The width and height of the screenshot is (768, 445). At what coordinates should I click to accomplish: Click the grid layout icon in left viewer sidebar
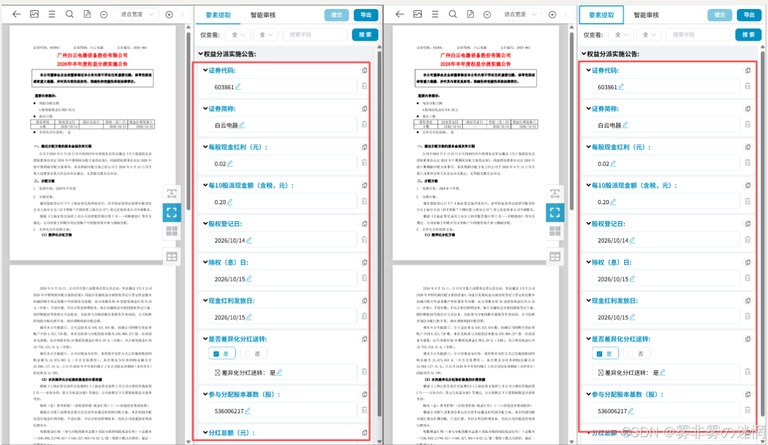point(171,231)
